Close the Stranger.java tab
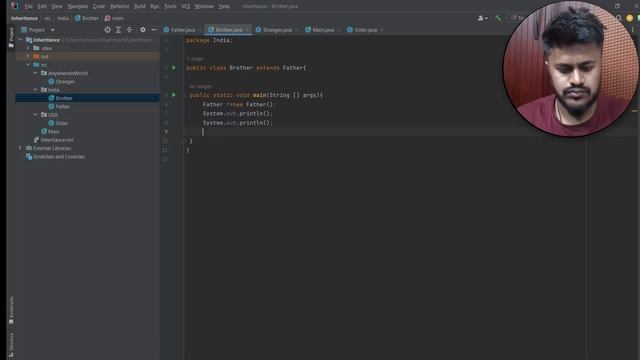640x360 pixels. pos(297,30)
